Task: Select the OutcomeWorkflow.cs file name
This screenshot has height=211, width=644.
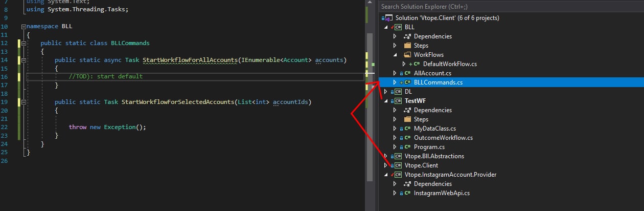Action: [443, 138]
